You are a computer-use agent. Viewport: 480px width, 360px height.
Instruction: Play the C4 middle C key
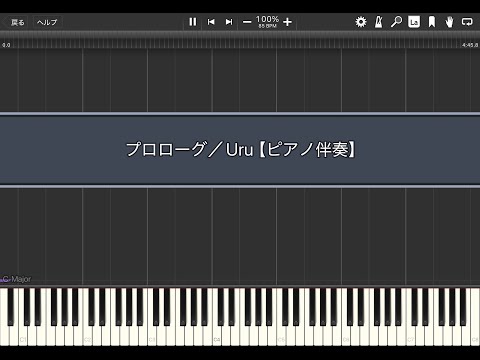tap(217, 333)
